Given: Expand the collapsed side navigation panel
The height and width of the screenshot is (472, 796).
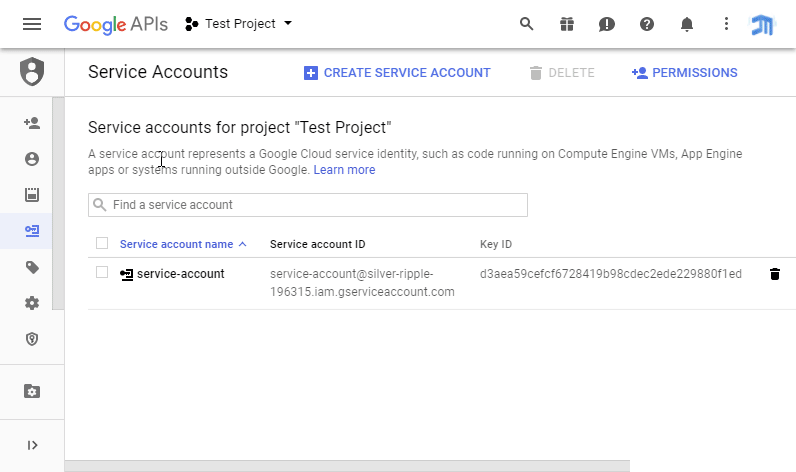Looking at the screenshot, I should coord(32,445).
